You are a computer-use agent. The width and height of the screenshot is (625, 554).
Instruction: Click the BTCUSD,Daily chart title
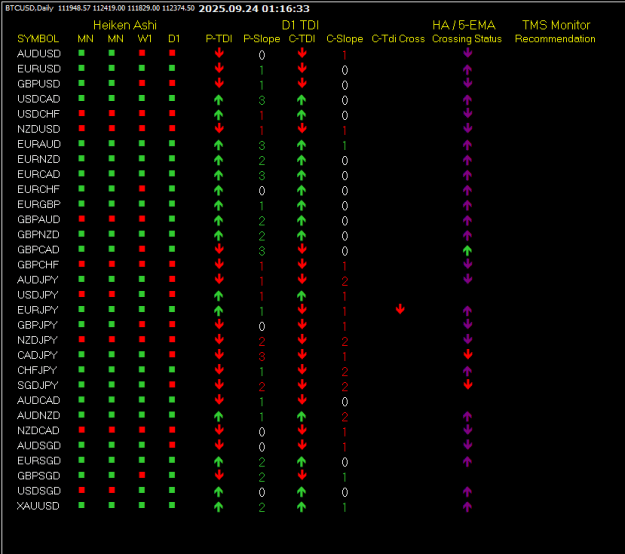(x=29, y=8)
